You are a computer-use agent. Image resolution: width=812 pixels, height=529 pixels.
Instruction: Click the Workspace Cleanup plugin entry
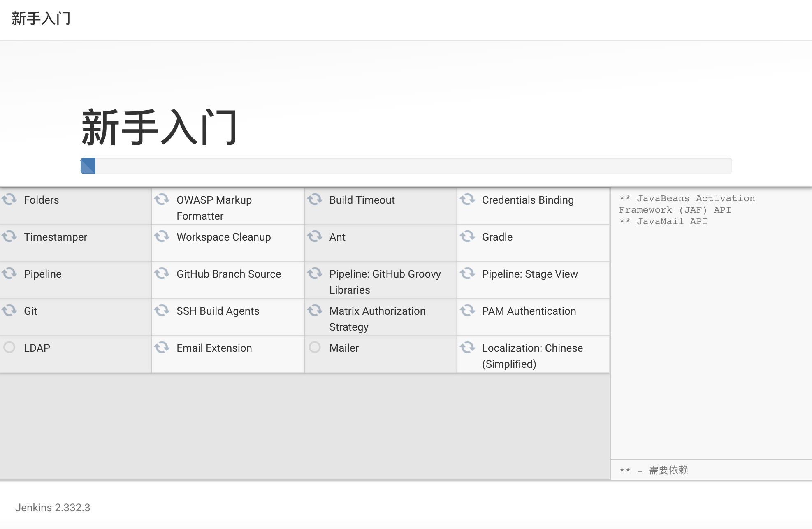coord(223,237)
